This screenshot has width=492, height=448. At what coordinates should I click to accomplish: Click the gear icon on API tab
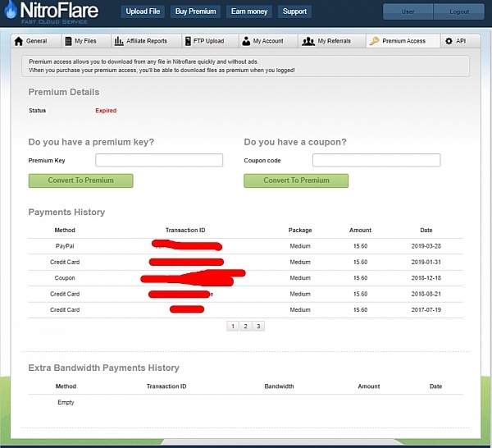coord(449,41)
